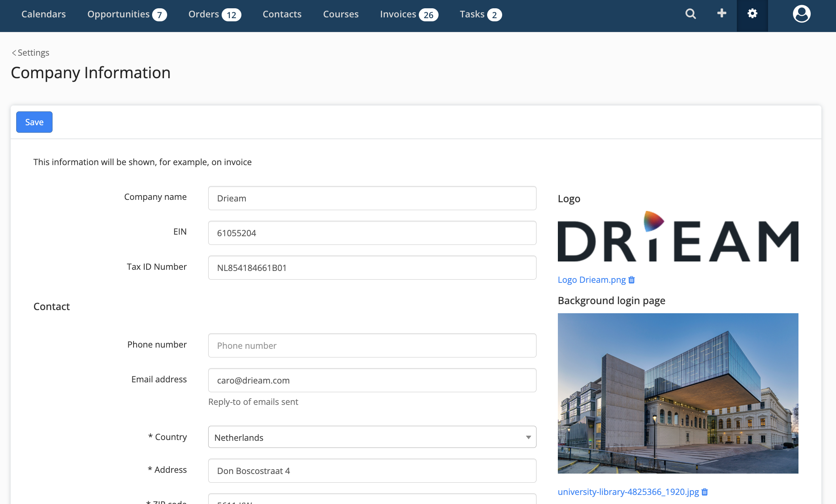836x504 pixels.
Task: Click into the EIN field
Action: tap(372, 233)
